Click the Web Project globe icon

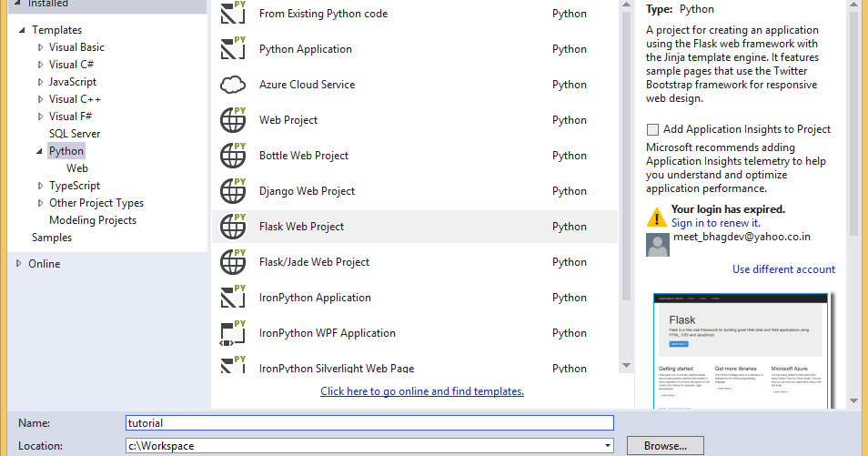[x=233, y=119]
